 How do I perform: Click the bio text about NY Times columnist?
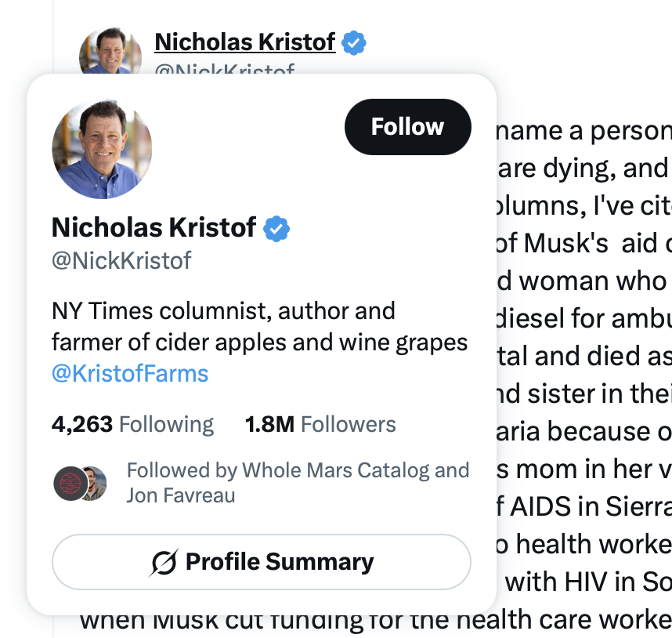(x=260, y=326)
